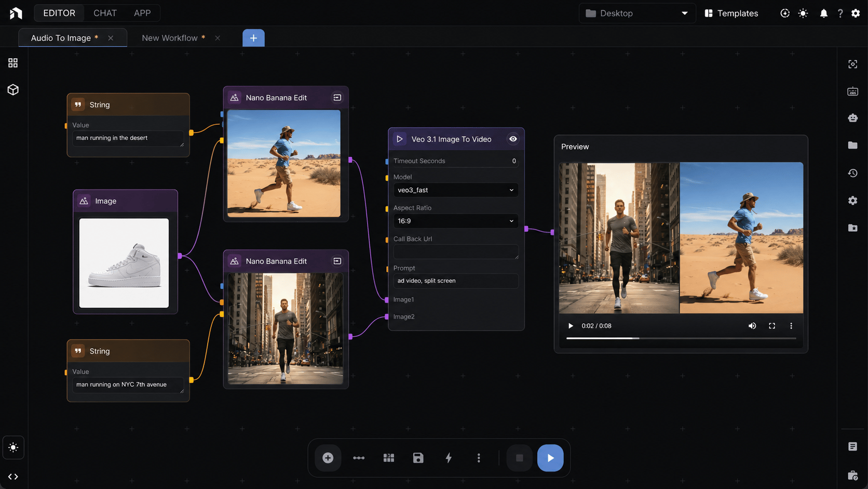Open the AI assistant robot icon on right sidebar
Screen dimensions: 868x489
852,118
